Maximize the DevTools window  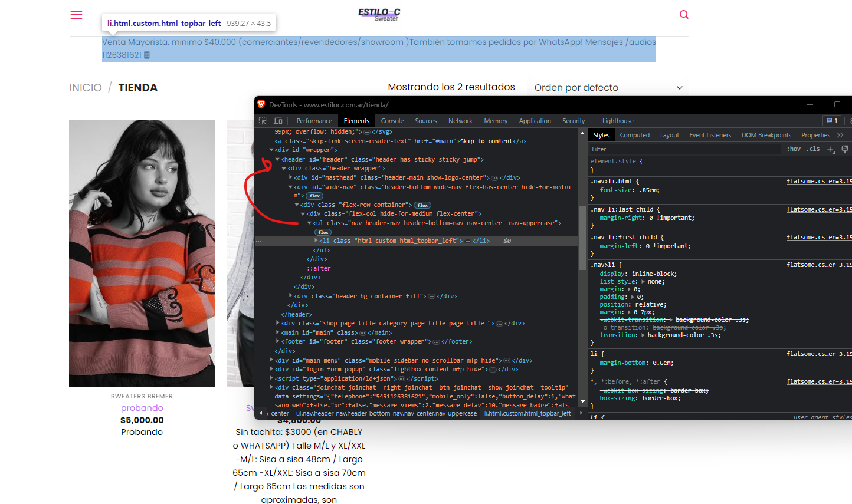click(x=837, y=104)
